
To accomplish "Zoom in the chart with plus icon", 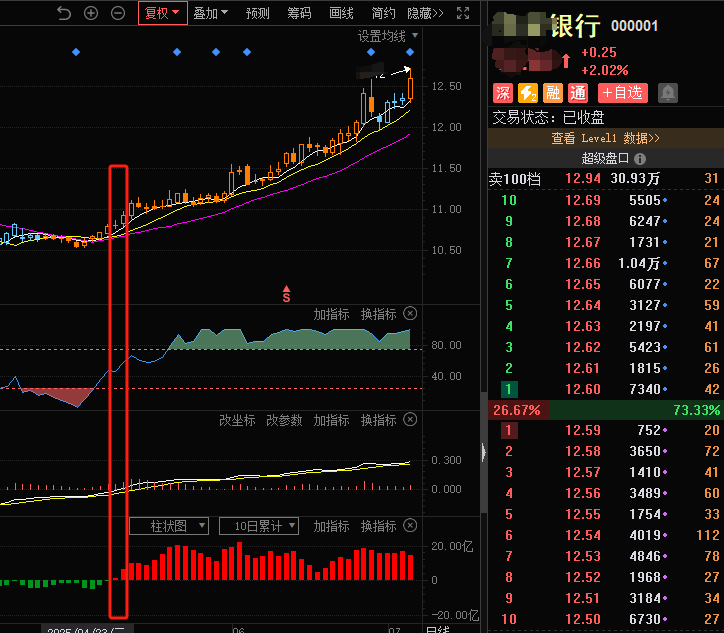I will [x=91, y=13].
